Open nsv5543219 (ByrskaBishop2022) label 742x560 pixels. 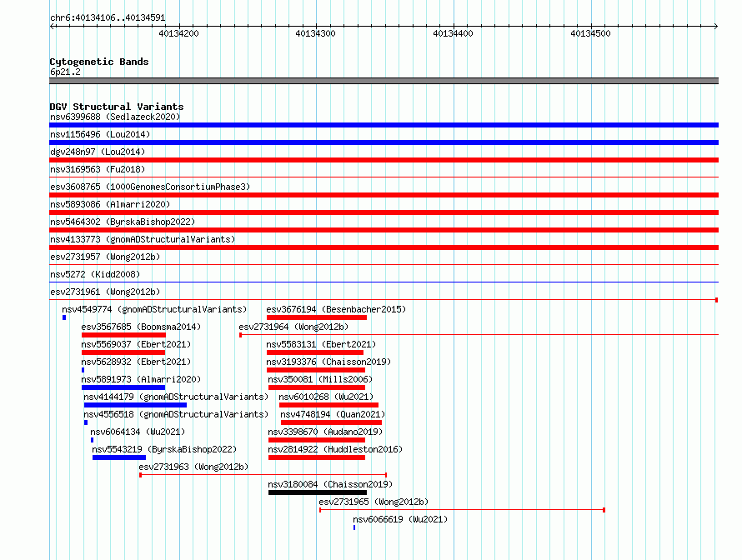click(164, 449)
